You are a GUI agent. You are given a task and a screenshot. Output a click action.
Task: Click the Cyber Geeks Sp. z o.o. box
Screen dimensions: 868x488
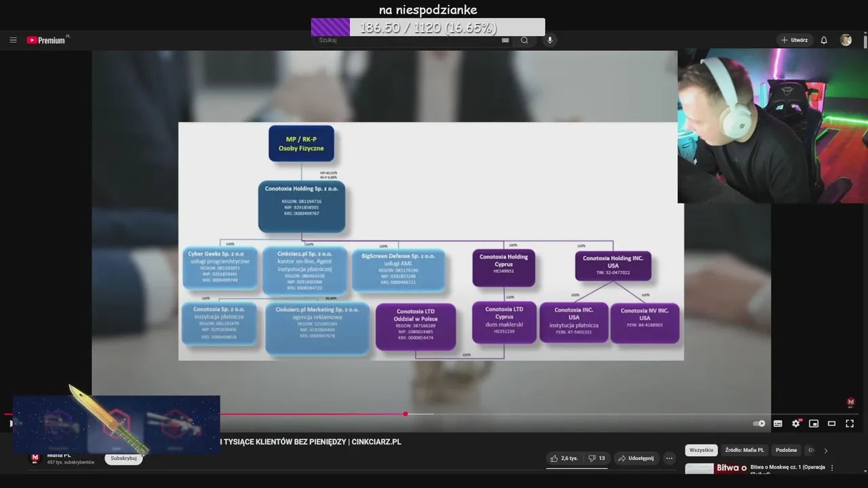220,268
